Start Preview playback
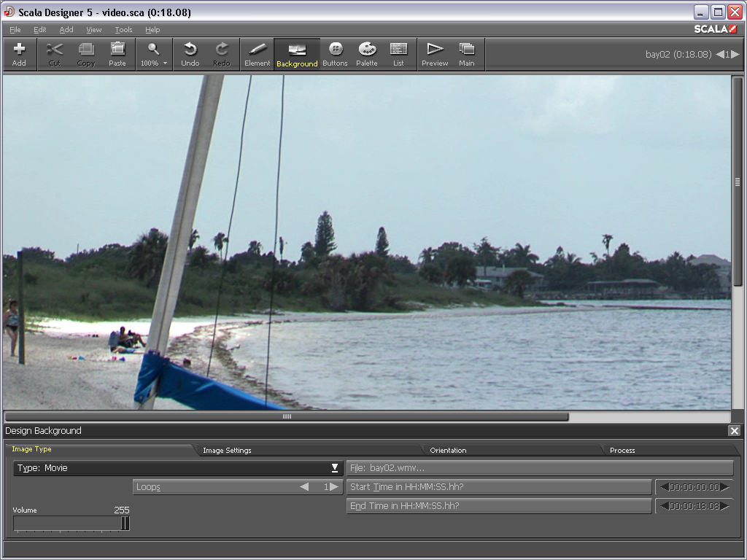This screenshot has height=560, width=747. point(435,54)
